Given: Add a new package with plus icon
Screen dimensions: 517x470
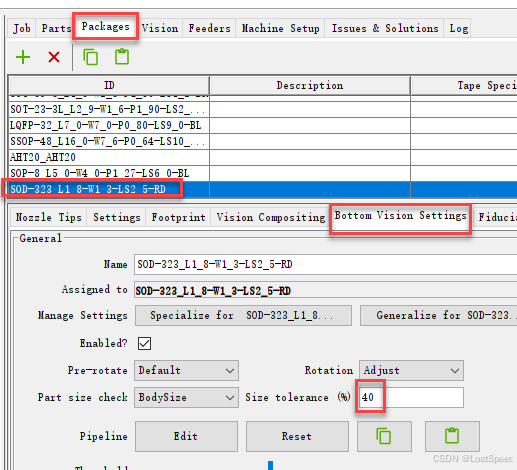Looking at the screenshot, I should tap(23, 57).
